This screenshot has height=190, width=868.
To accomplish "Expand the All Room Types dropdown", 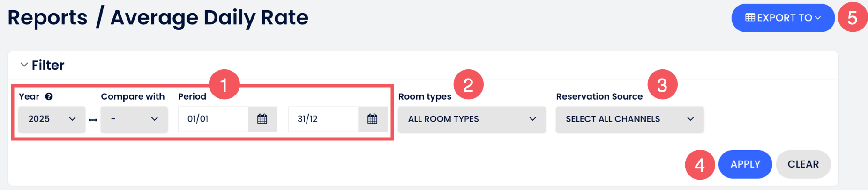I will click(x=471, y=119).
